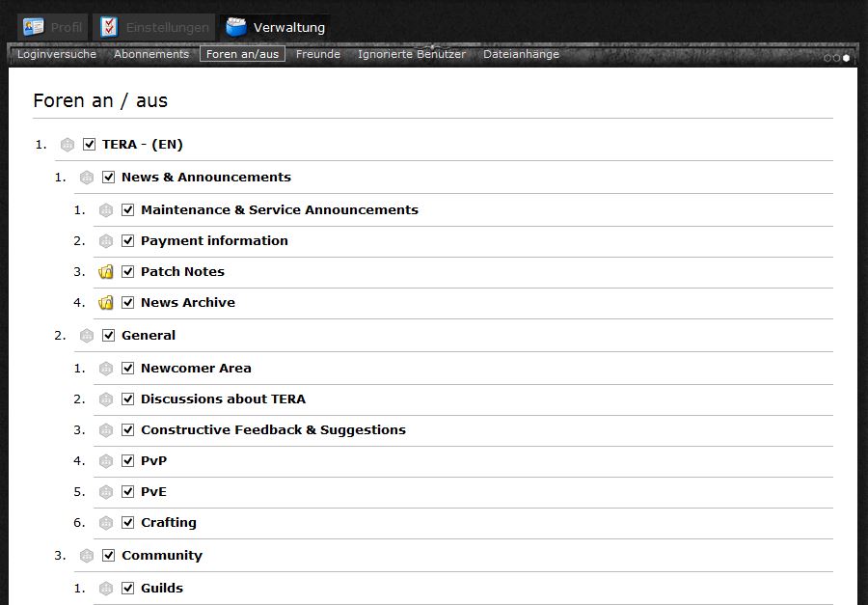Uncheck the News & Announcements category checkbox
This screenshot has width=868, height=605.
109,178
